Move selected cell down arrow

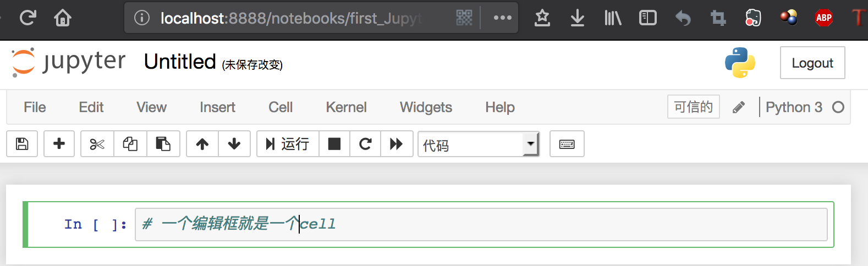pyautogui.click(x=234, y=144)
